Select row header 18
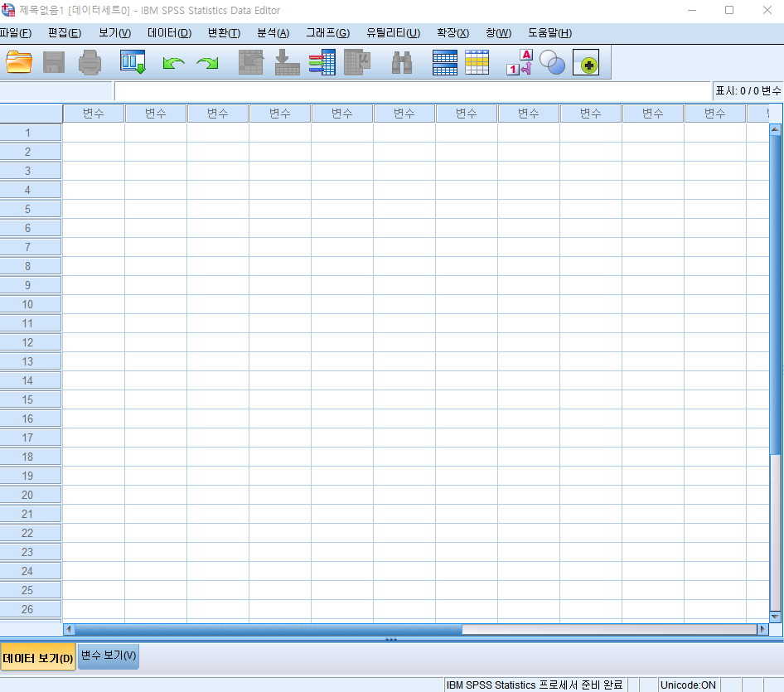The width and height of the screenshot is (784, 692). [x=31, y=457]
